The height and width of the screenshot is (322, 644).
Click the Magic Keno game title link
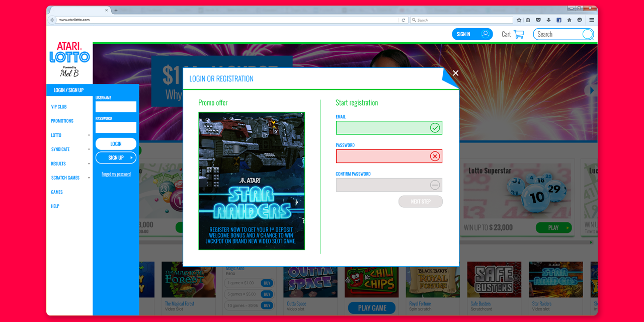235,269
